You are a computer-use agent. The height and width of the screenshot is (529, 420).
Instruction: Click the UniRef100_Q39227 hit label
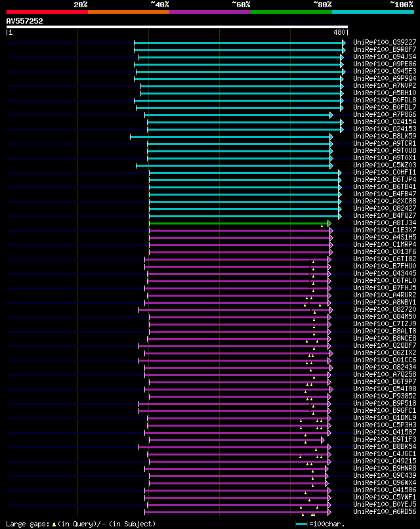[x=385, y=42]
